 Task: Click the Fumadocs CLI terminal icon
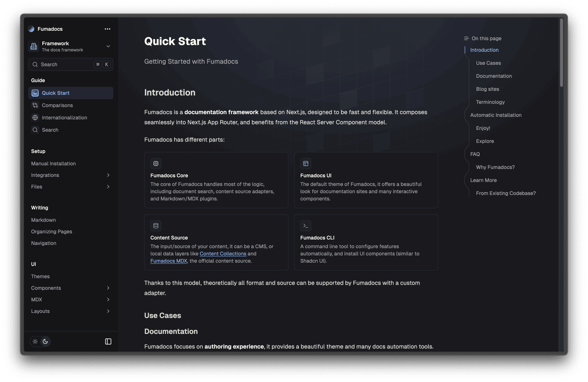click(306, 226)
